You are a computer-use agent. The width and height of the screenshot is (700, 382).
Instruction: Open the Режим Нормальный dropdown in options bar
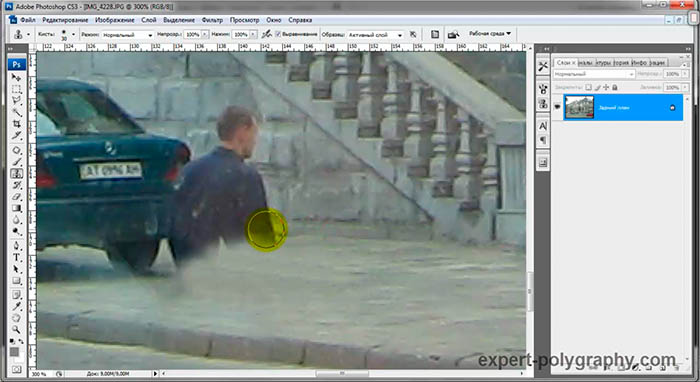click(x=128, y=34)
